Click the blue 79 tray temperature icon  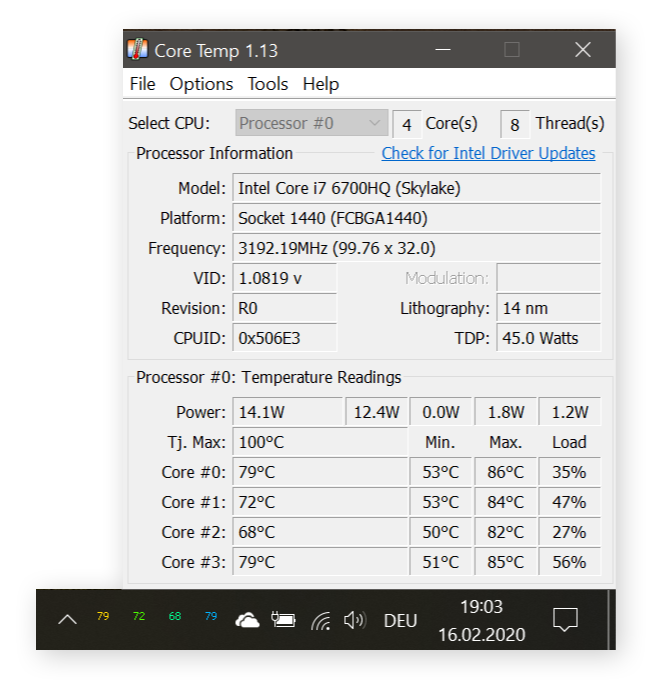pos(211,616)
